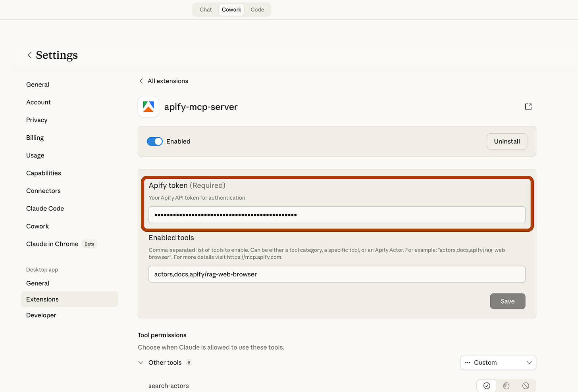Click the apify-mcp-server title text

(201, 107)
